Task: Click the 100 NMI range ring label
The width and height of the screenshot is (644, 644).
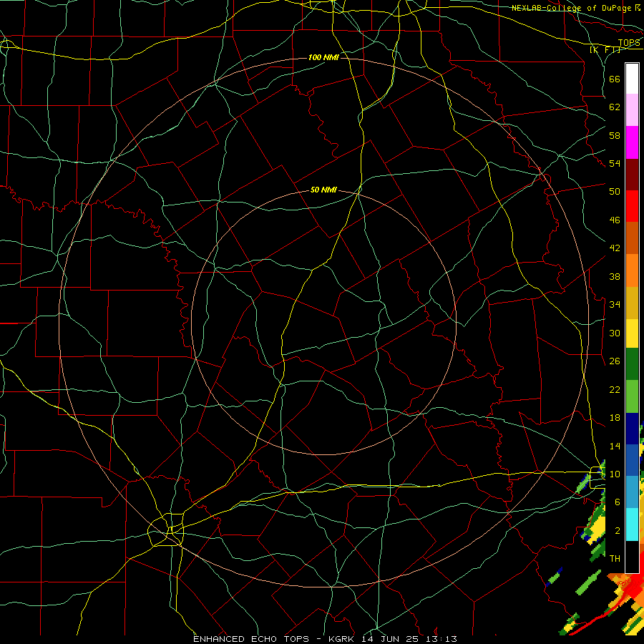Action: [323, 57]
